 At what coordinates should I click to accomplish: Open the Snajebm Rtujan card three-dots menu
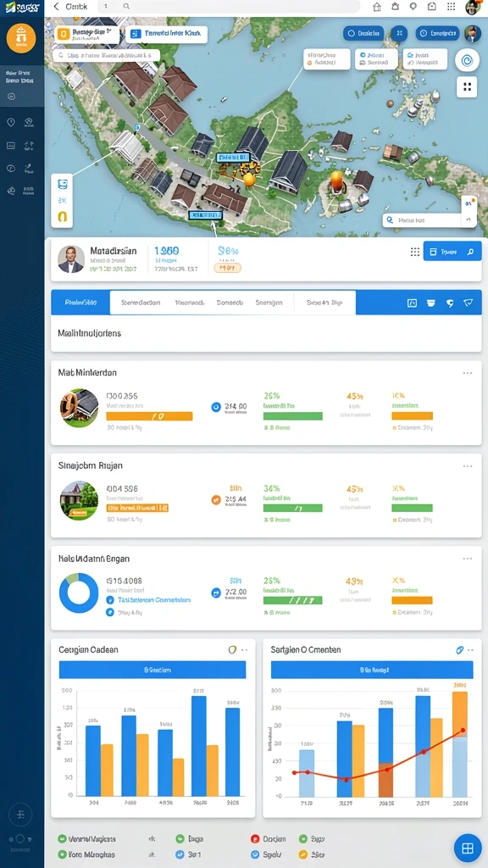(x=468, y=466)
